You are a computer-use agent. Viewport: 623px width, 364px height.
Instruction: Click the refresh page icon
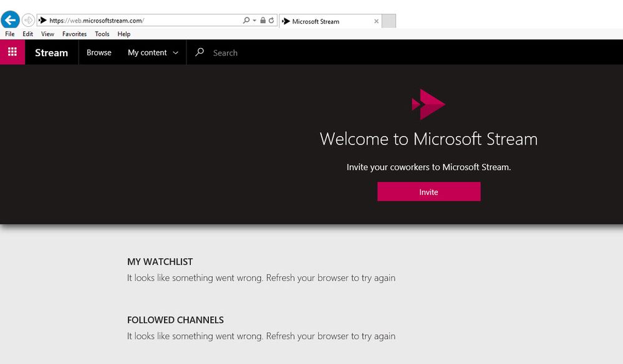pos(271,20)
